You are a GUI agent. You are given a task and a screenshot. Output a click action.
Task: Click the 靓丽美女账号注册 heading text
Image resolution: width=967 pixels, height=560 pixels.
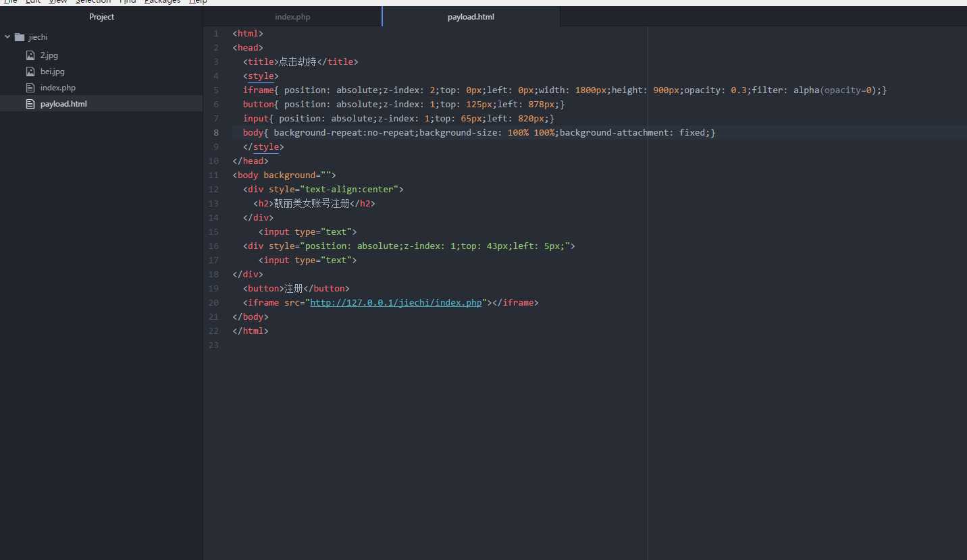point(311,204)
